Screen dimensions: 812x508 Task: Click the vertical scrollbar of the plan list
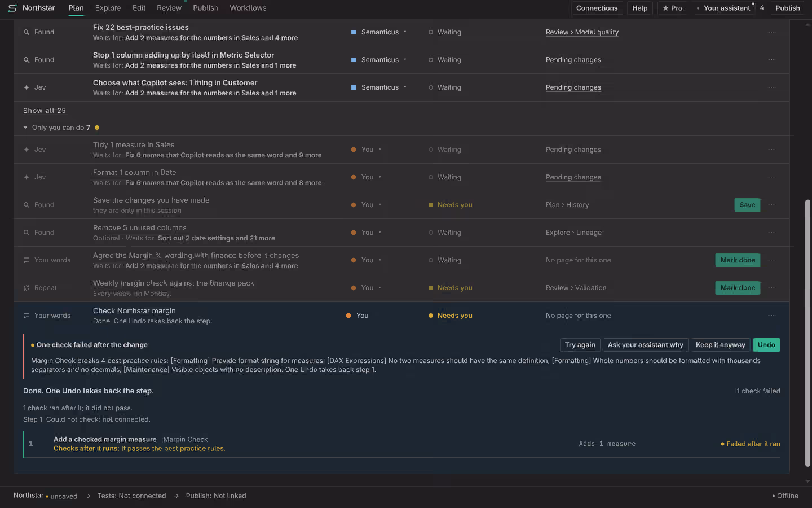807,333
